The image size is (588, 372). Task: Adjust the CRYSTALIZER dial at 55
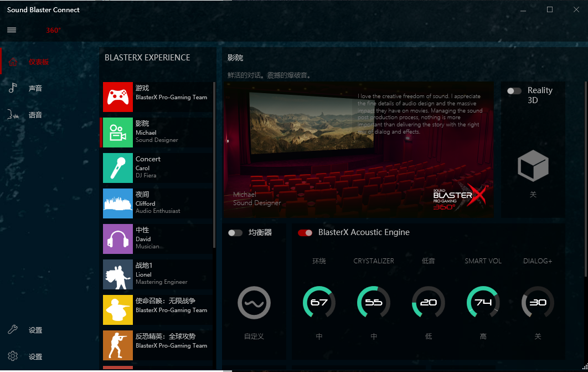[374, 303]
